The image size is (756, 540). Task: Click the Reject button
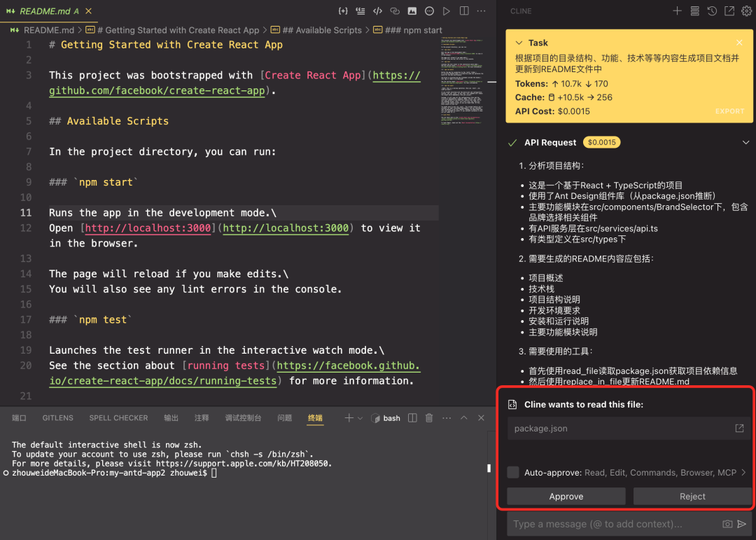(x=692, y=496)
